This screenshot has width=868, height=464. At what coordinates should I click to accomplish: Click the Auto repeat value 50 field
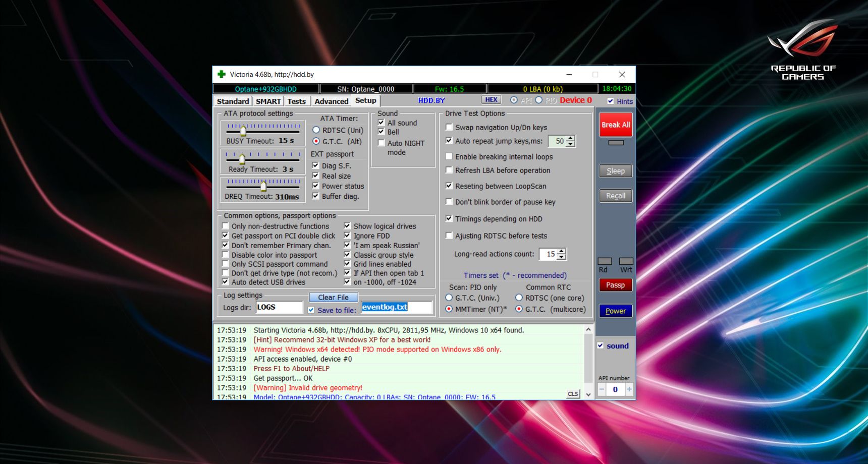coord(558,141)
